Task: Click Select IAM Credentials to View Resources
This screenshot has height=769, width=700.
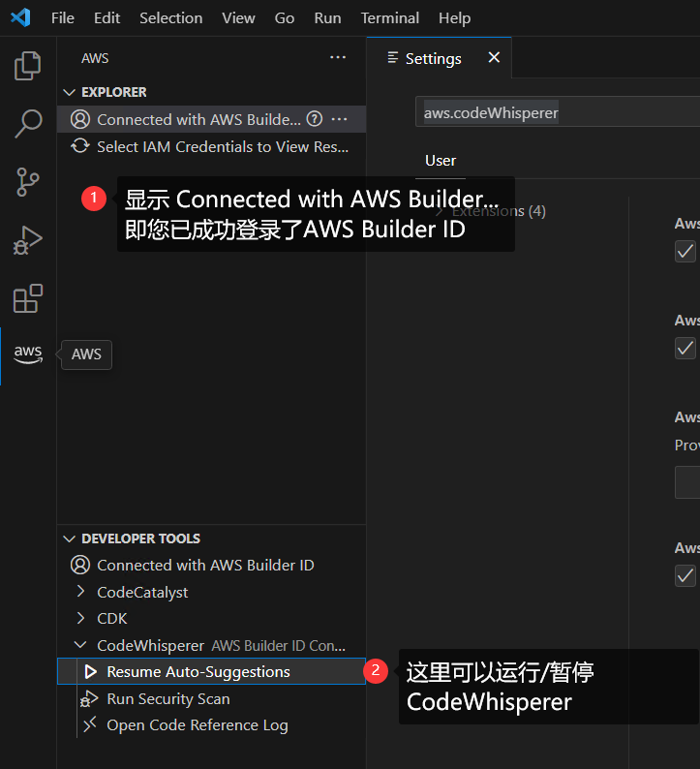Action: coord(223,146)
